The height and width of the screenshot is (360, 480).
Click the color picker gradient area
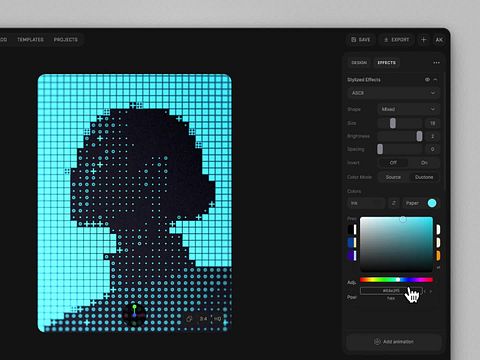tap(396, 244)
